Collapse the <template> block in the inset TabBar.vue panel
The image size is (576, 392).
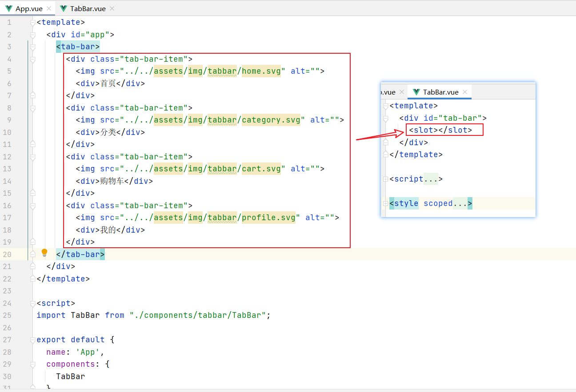point(386,106)
